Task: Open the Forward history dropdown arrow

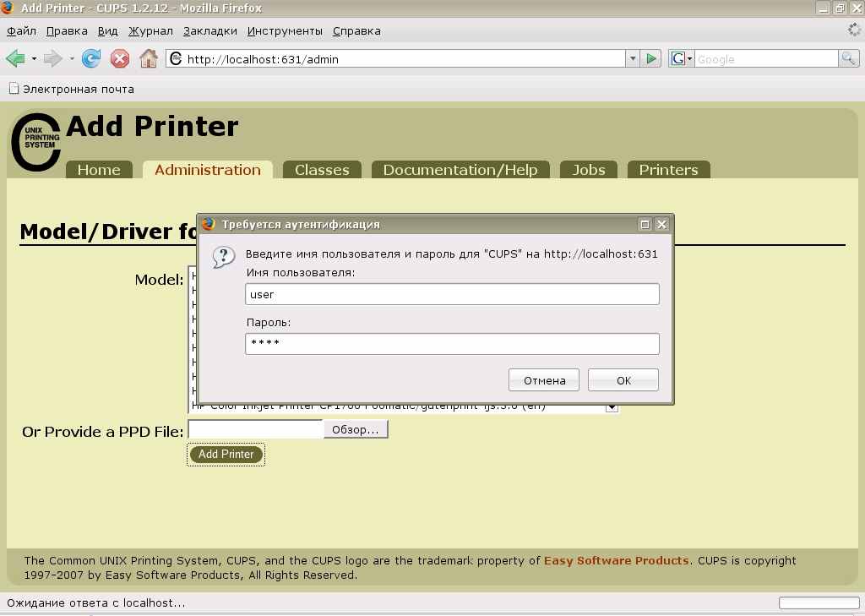Action: 72,58
